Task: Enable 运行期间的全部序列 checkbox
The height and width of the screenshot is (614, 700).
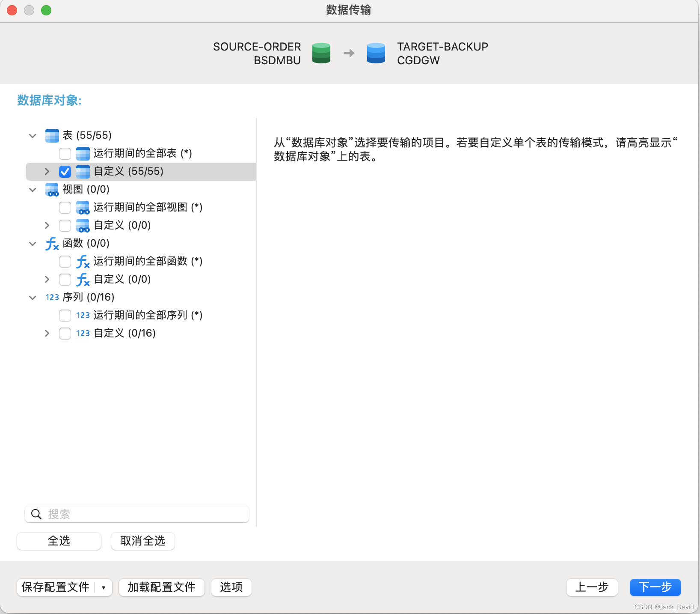Action: (65, 316)
